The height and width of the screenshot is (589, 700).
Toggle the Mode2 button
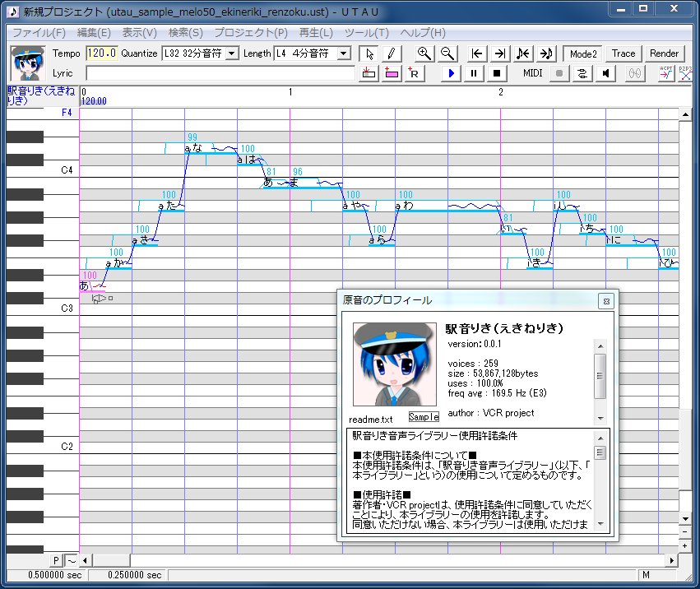(x=583, y=53)
